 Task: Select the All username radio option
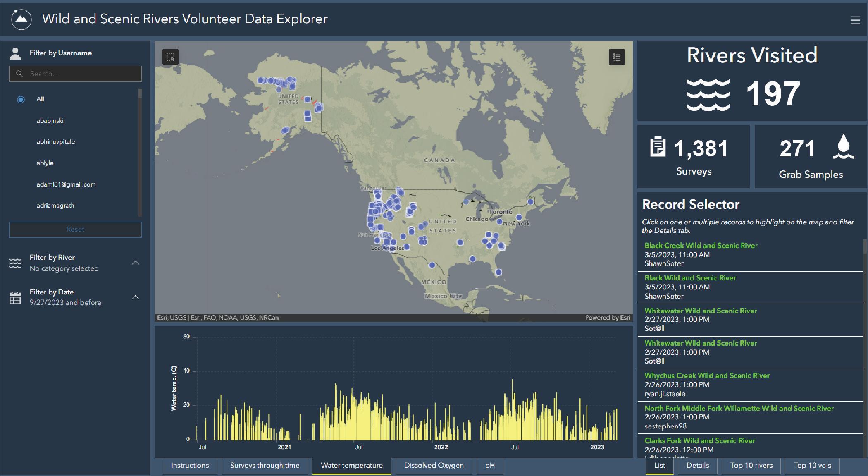tap(21, 100)
